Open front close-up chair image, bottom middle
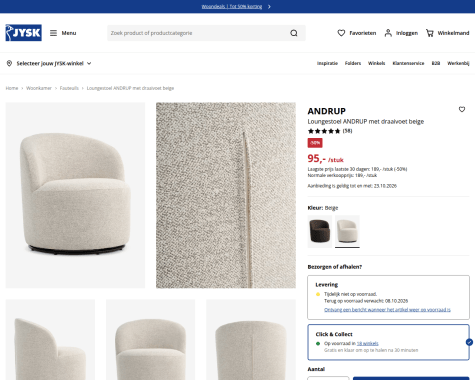The image size is (475, 380). 151,340
